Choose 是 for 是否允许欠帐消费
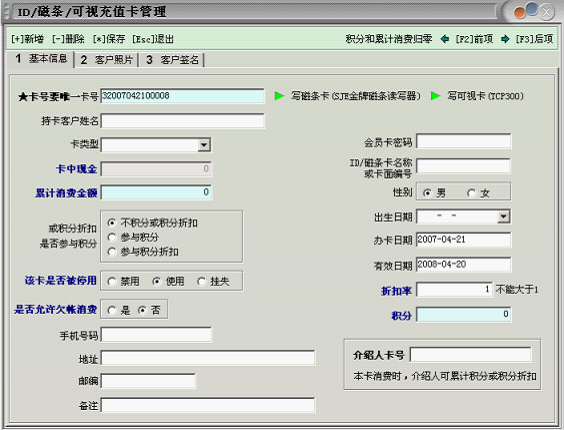The image size is (564, 430). [x=112, y=310]
